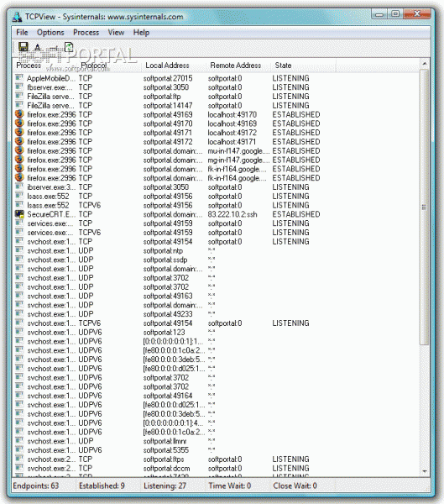This screenshot has height=504, width=444.
Task: Select local address softportal:49164
Action: coord(168,396)
